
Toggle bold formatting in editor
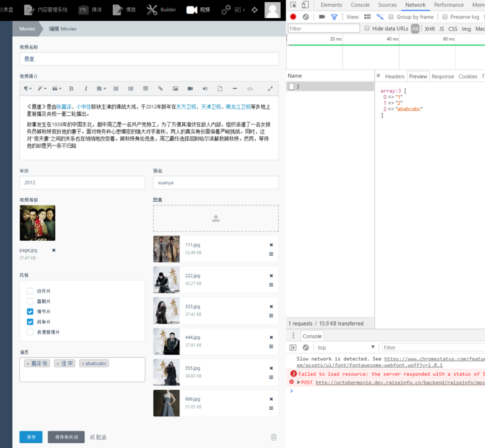[x=71, y=89]
